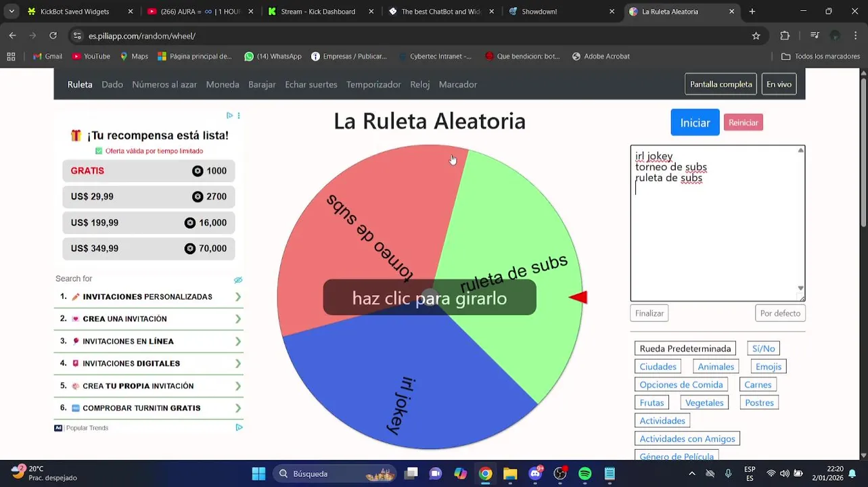Open the apps grid in bookmarks bar
The image size is (868, 487).
tap(11, 56)
